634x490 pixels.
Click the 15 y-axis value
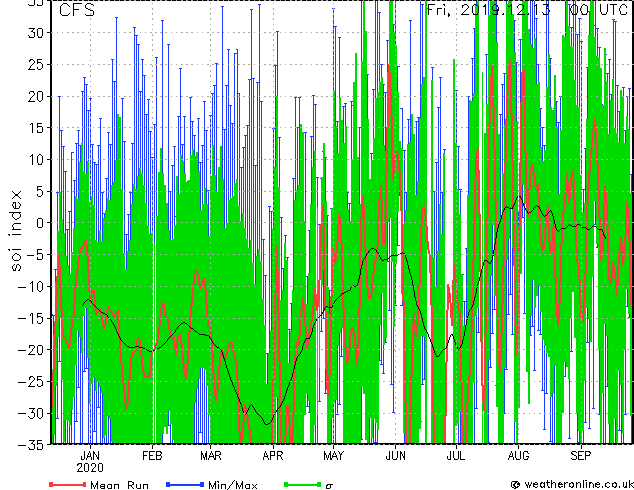[36, 128]
